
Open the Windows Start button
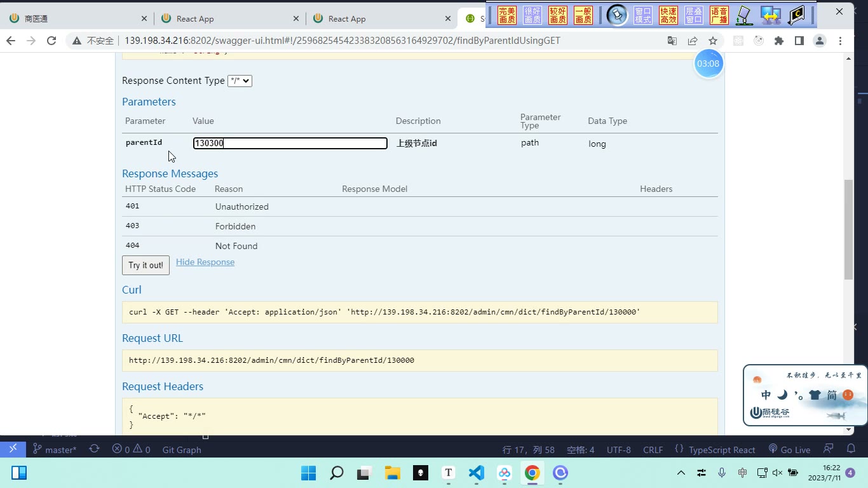pos(308,473)
